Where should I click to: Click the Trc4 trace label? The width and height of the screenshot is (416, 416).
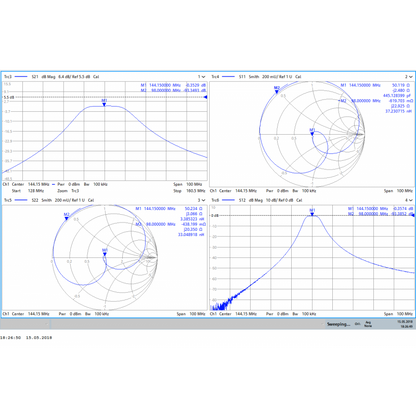tap(215, 77)
